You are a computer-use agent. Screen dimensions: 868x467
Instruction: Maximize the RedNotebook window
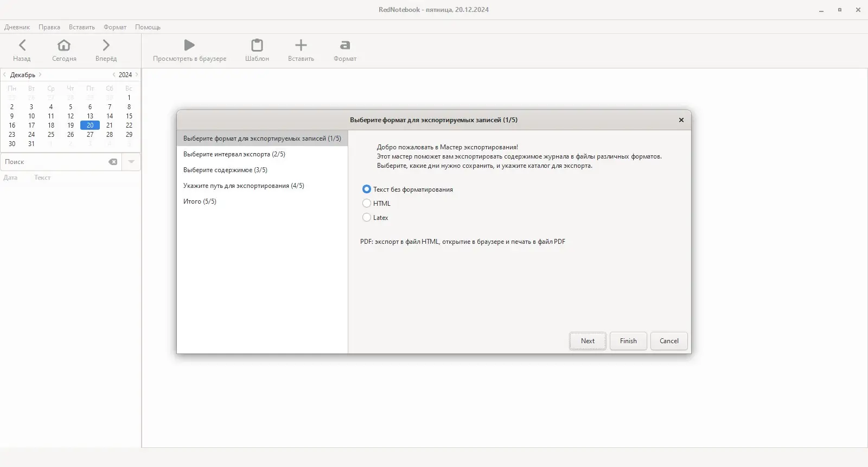[840, 10]
